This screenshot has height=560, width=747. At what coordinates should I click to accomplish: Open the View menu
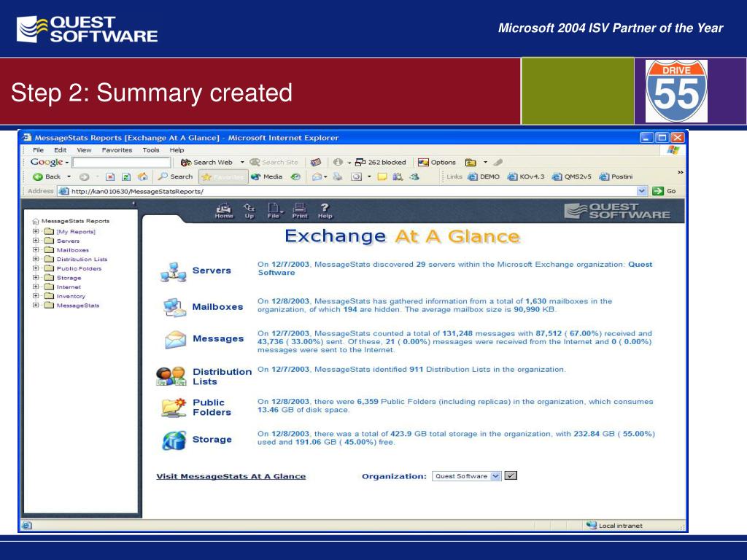(84, 150)
